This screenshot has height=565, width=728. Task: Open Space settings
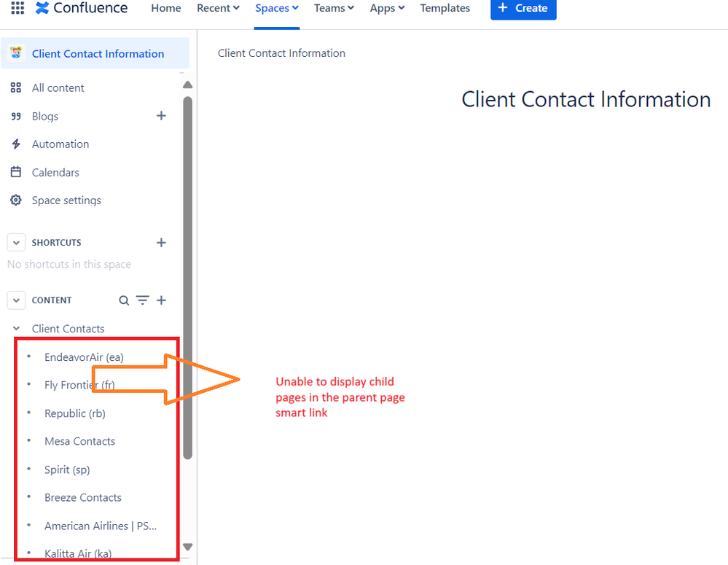tap(66, 200)
